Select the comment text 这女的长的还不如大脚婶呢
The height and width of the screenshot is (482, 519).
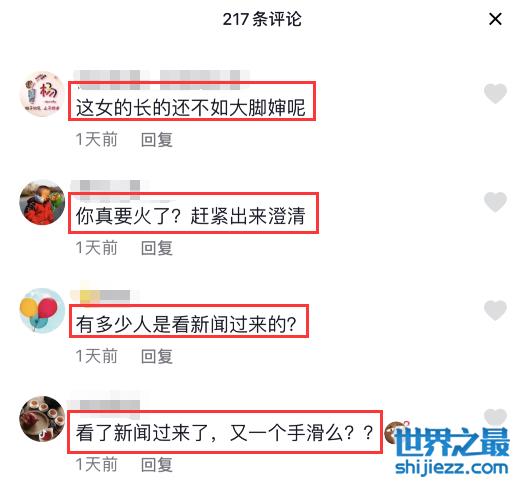[x=191, y=108]
